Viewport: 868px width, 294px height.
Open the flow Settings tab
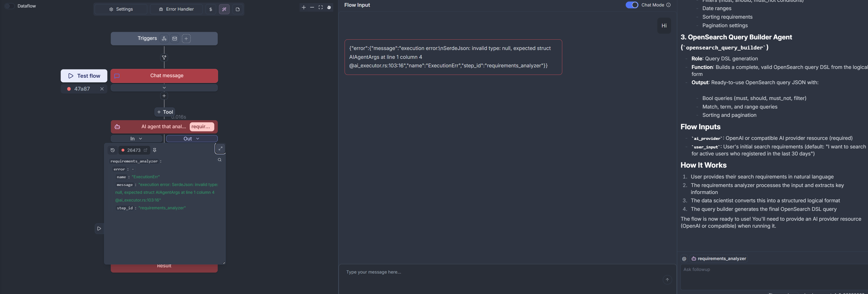[x=121, y=9]
